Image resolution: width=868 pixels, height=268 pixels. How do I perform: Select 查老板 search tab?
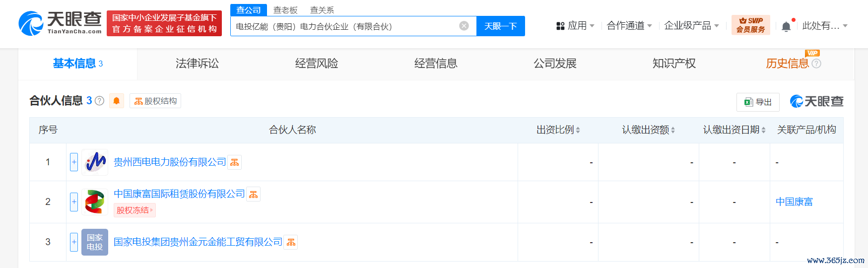tap(285, 10)
